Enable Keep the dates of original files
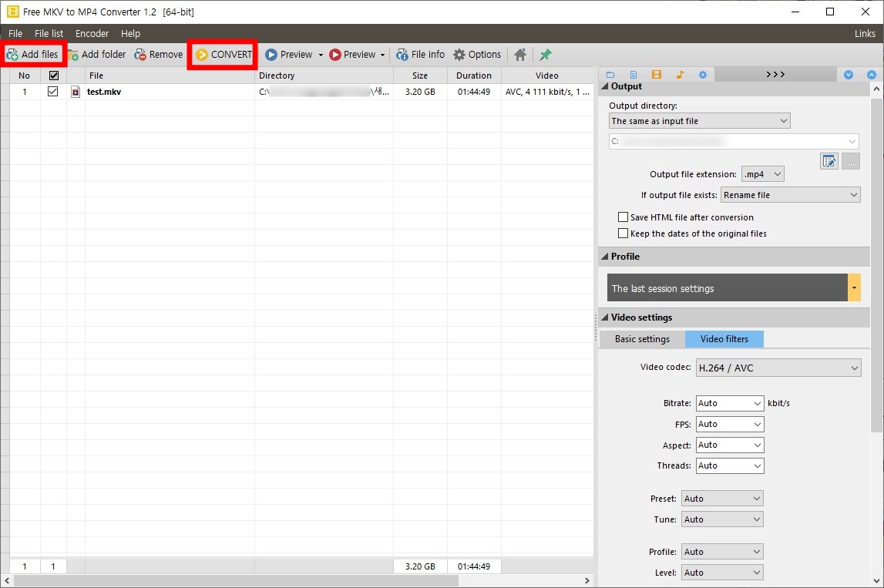This screenshot has height=588, width=884. point(623,234)
